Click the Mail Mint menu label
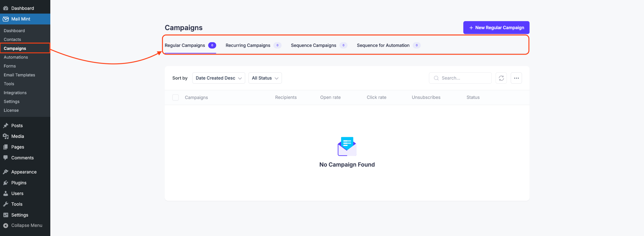 21,19
